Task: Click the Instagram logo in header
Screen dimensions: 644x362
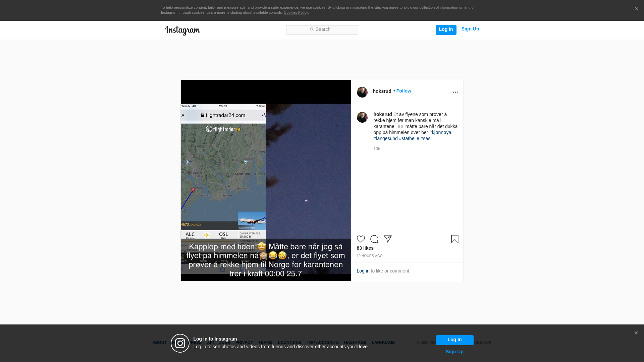Action: [182, 31]
